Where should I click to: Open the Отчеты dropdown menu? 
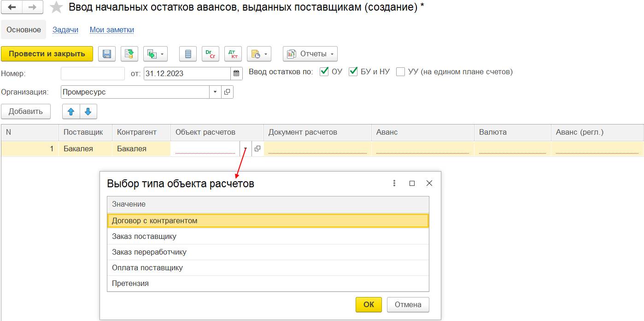tap(310, 54)
